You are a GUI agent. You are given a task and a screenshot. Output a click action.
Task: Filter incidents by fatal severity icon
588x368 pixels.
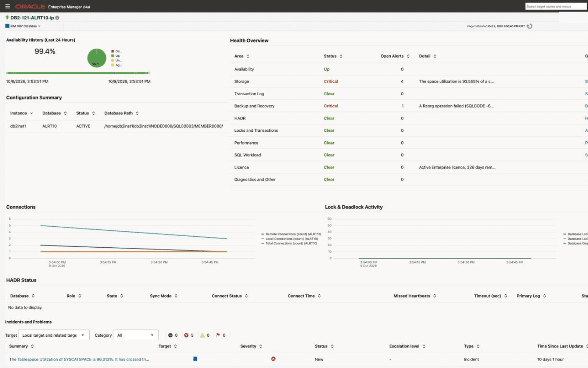pyautogui.click(x=170, y=335)
